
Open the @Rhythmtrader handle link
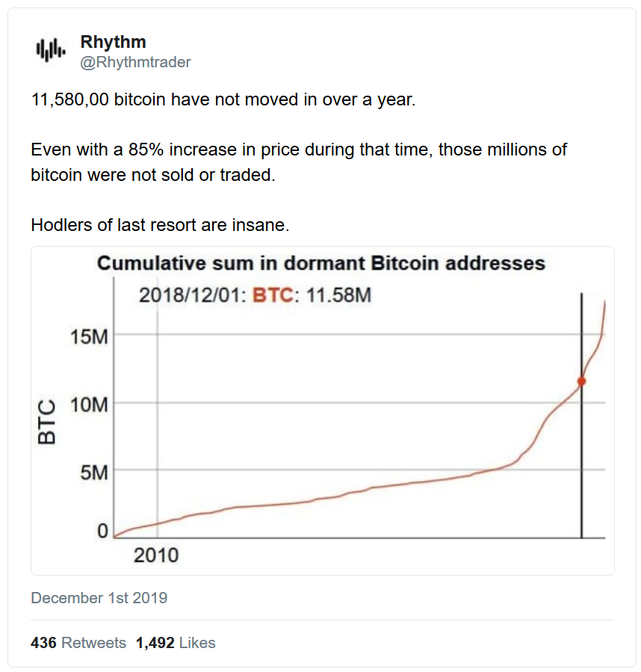pyautogui.click(x=135, y=62)
